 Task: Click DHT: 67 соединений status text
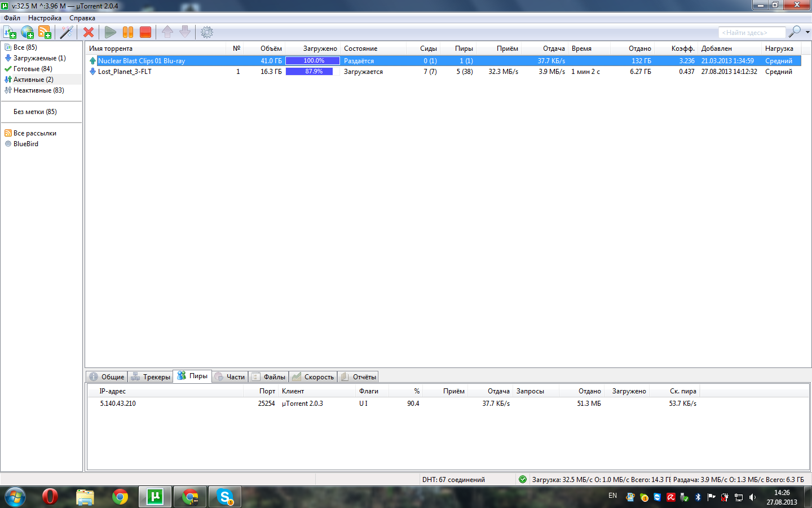coord(453,480)
